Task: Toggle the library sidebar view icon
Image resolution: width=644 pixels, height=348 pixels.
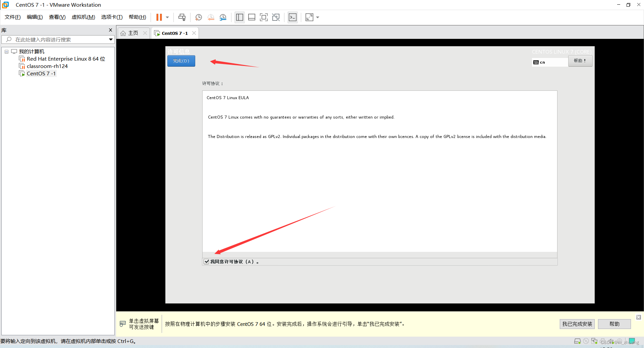Action: (x=239, y=17)
